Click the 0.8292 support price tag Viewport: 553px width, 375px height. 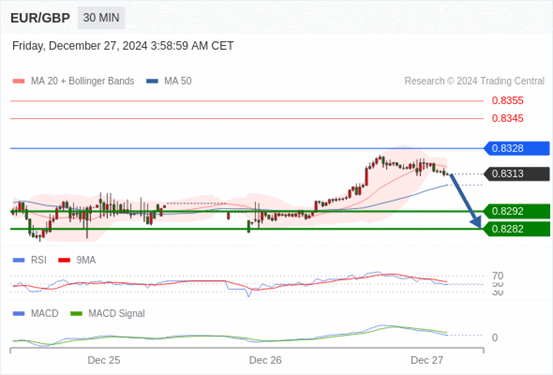click(x=517, y=211)
